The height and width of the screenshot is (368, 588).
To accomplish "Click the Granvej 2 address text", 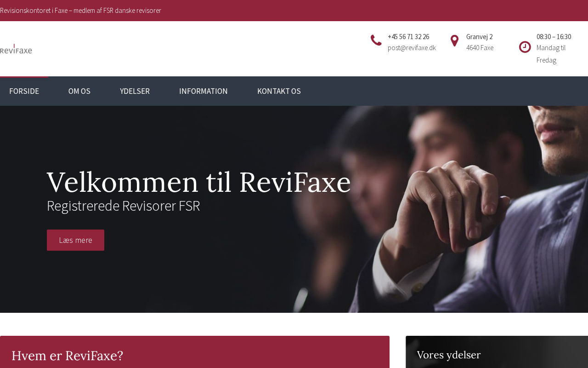I will click(x=479, y=37).
